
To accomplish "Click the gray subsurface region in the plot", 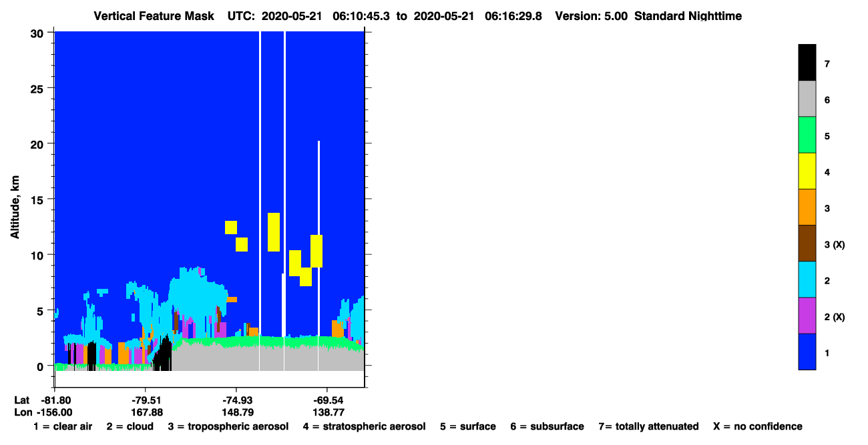I will tap(267, 358).
